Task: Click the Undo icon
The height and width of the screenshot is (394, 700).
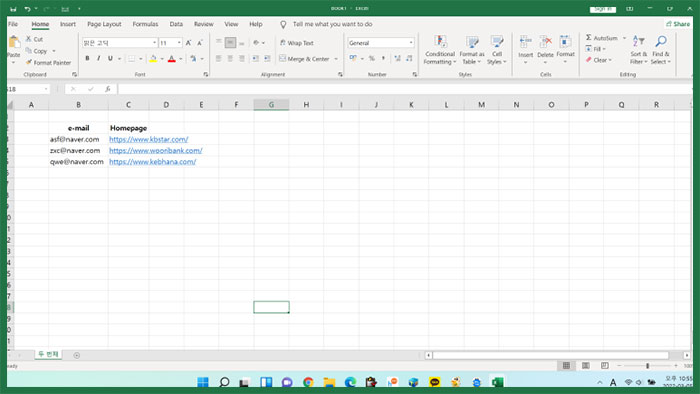Action: point(28,9)
